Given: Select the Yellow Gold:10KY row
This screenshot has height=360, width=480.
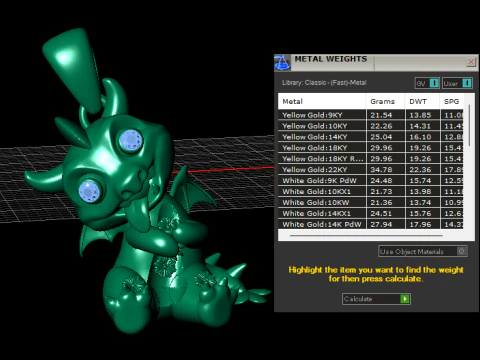Looking at the screenshot, I should tap(371, 126).
